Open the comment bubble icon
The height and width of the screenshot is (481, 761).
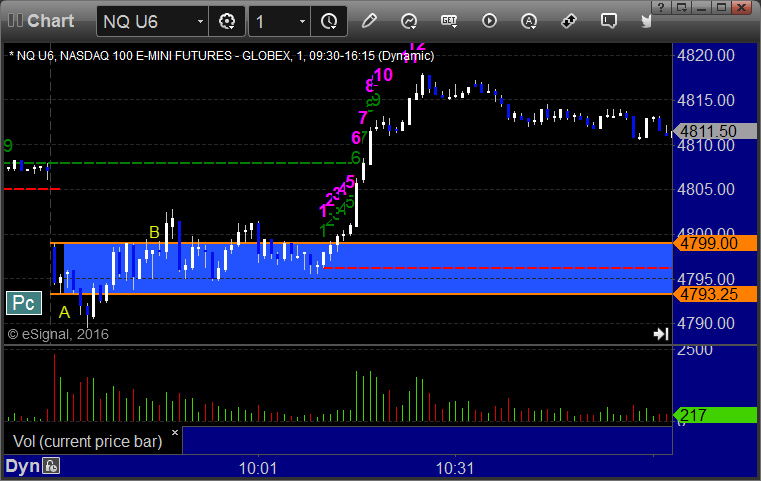[x=608, y=21]
